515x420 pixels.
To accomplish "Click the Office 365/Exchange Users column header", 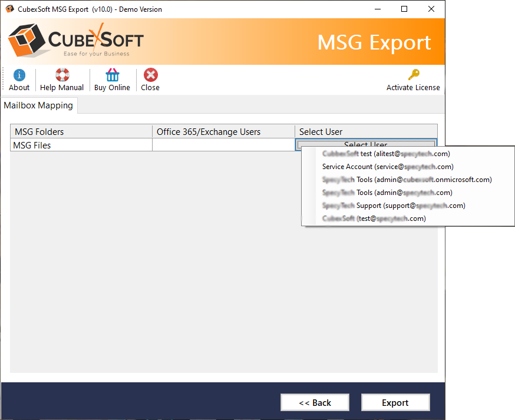I will coord(224,131).
